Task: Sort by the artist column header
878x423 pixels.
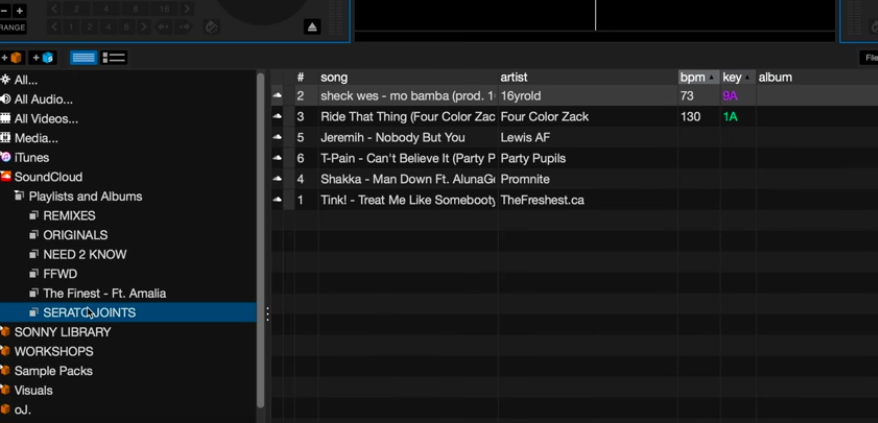Action: [588, 77]
